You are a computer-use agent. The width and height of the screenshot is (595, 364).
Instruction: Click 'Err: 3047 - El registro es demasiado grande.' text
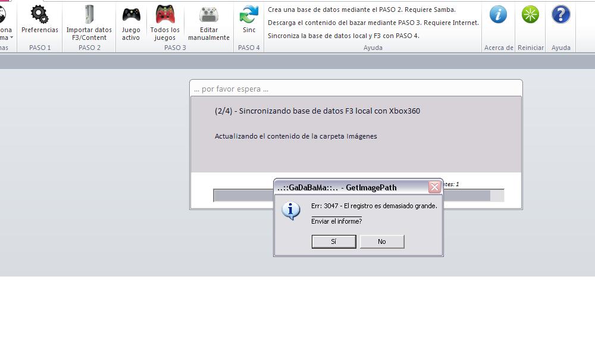click(374, 206)
